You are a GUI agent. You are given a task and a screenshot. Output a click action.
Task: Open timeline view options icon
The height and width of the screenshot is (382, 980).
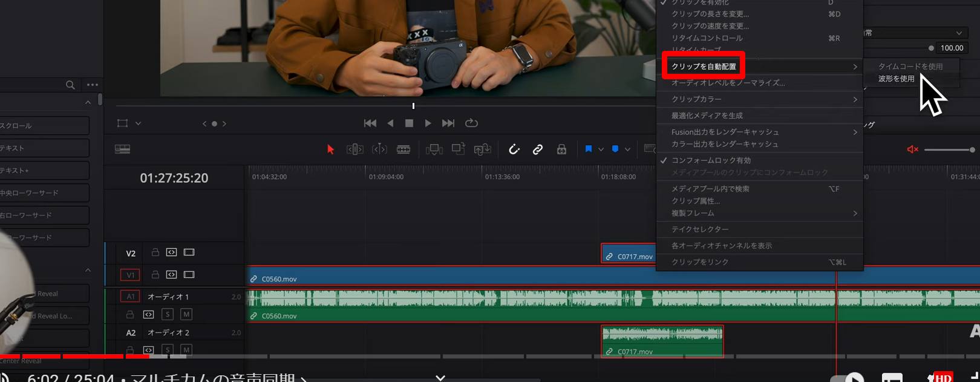123,150
